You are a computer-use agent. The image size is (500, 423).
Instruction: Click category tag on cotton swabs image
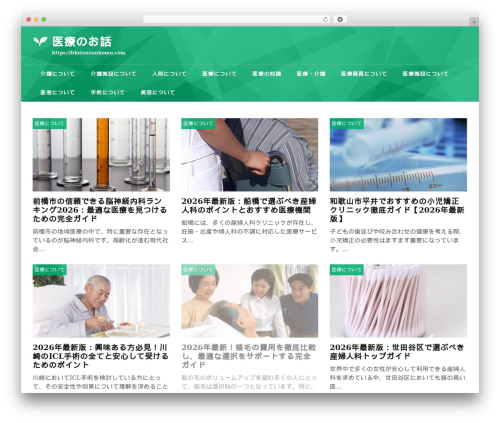[x=347, y=270]
